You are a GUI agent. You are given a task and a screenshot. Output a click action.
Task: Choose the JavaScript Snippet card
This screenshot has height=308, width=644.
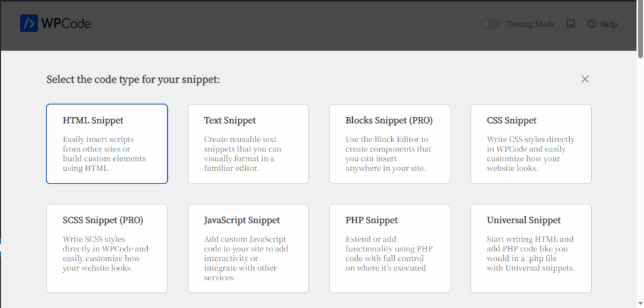248,248
